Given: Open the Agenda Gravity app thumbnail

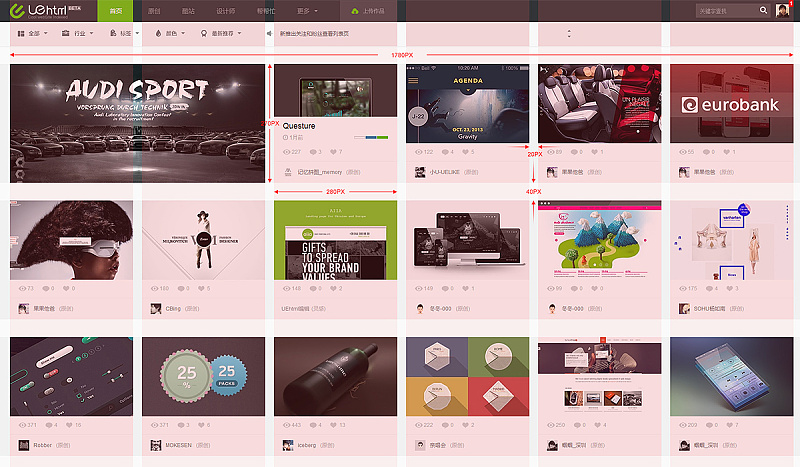Looking at the screenshot, I should click(x=467, y=103).
